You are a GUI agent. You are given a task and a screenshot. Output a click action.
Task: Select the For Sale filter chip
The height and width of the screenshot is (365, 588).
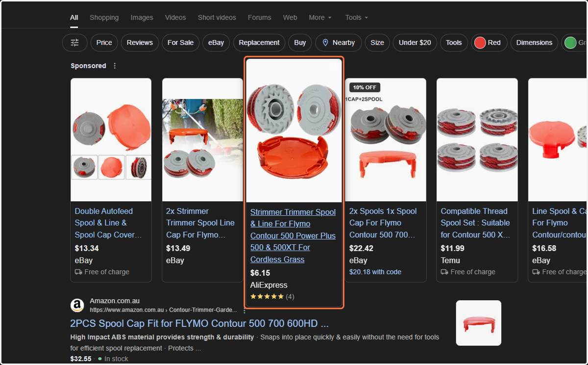click(180, 43)
